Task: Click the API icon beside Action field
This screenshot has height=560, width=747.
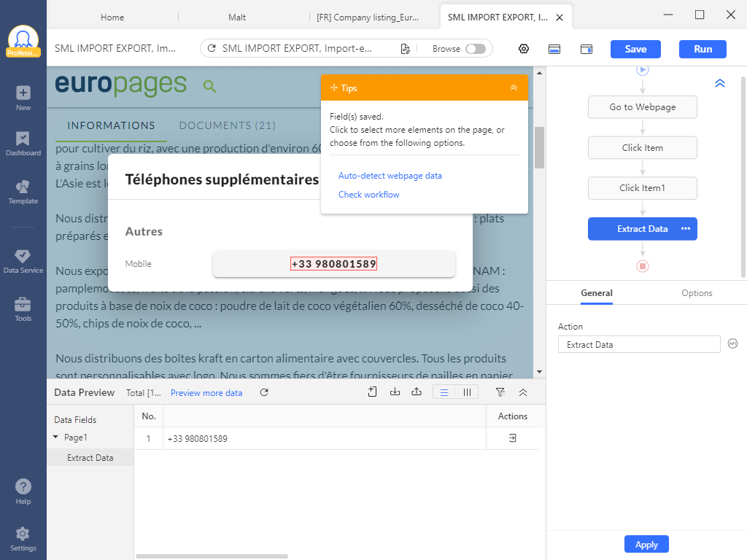Action: pyautogui.click(x=732, y=343)
